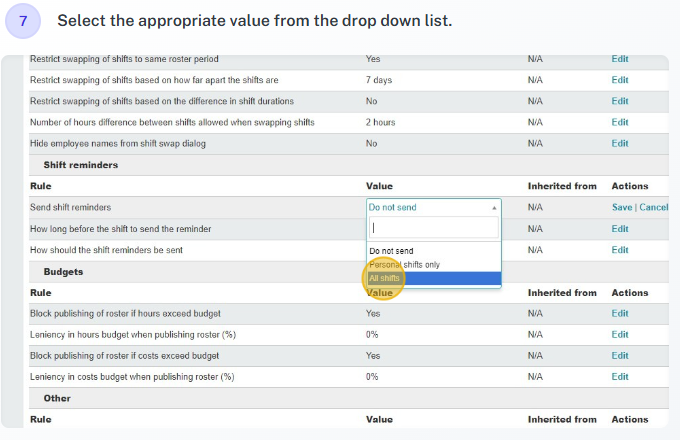
Task: Click the dropdown search input field
Action: [x=434, y=228]
